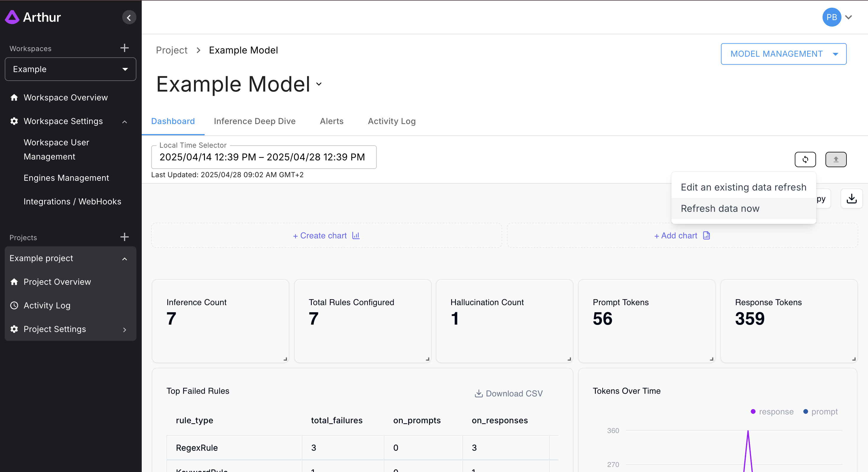Screen dimensions: 868x472
Task: Collapse the sidebar with the chevron button
Action: 129,17
